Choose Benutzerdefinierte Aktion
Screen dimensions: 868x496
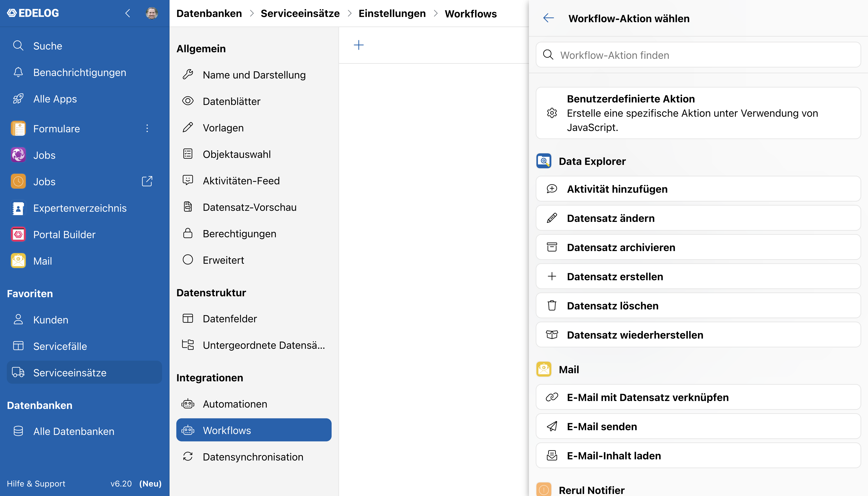[x=698, y=113]
